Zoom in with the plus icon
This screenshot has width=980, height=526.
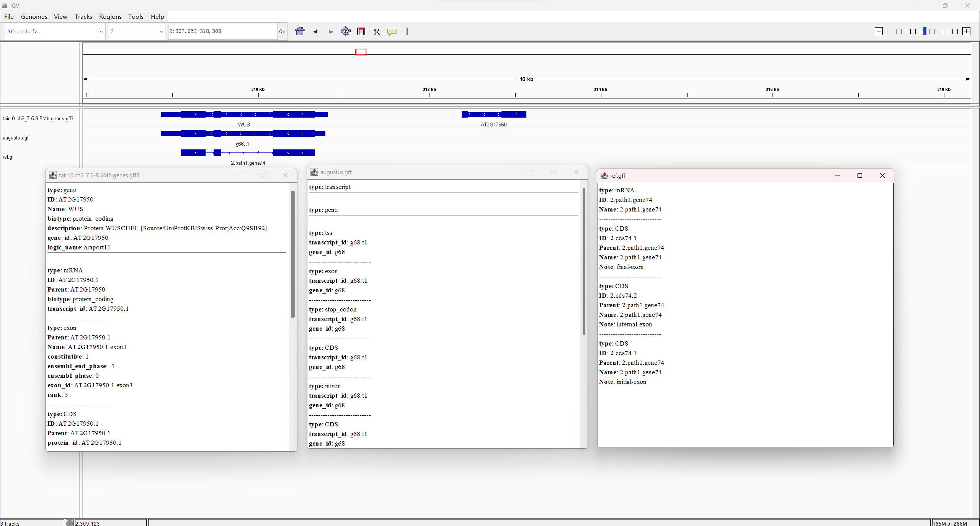(966, 31)
